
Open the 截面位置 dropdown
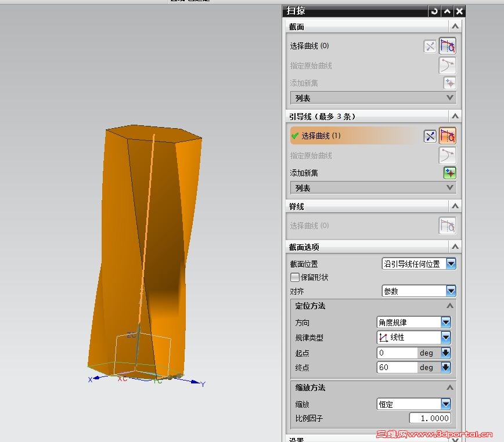pos(451,264)
